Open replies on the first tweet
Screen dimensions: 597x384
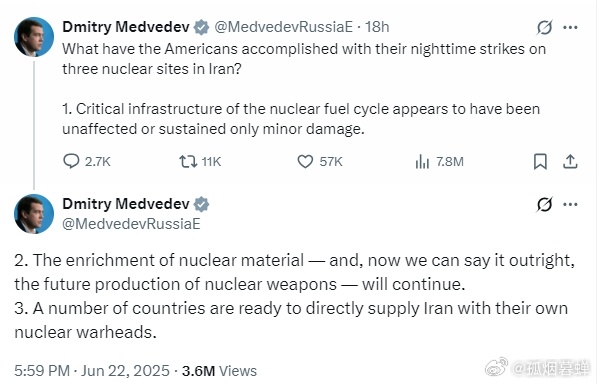pos(86,161)
